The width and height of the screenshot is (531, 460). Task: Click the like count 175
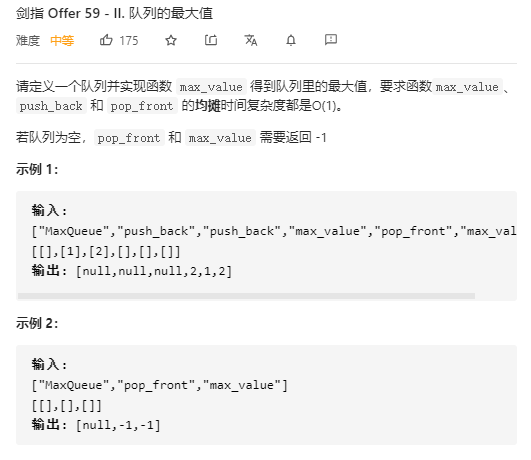[x=129, y=41]
